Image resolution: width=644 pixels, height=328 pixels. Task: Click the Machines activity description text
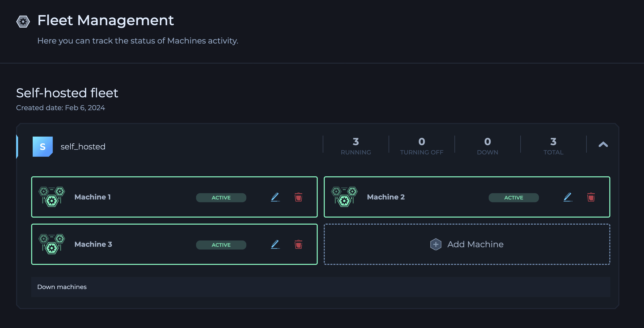coord(138,41)
